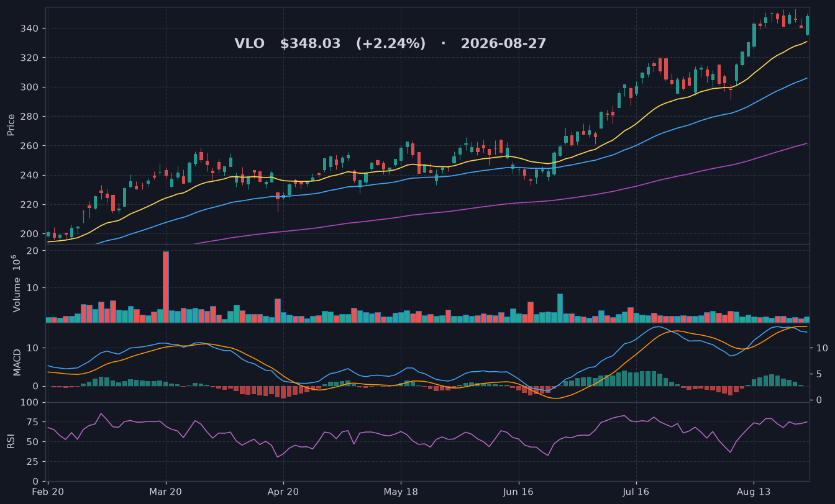Click the Feb 20 date tick label
Viewport: 835px width, 504px height.
pyautogui.click(x=48, y=492)
